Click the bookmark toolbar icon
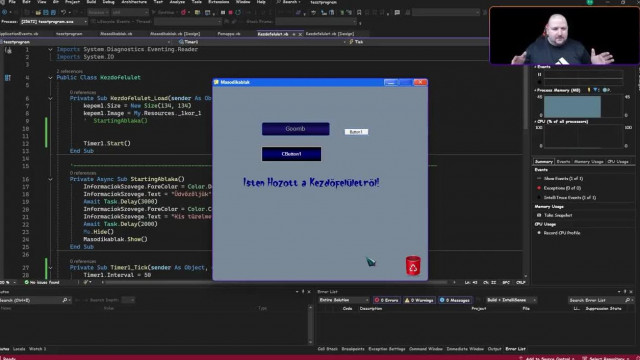 pyautogui.click(x=359, y=13)
